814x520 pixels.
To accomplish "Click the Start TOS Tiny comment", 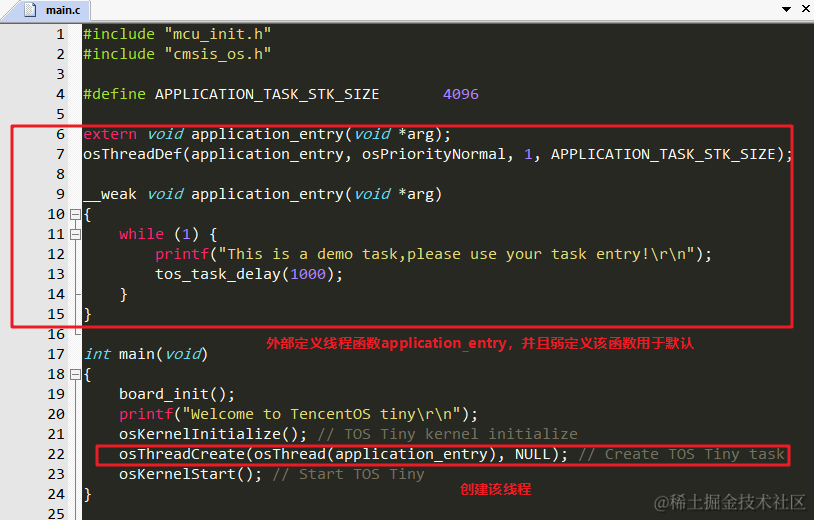I will [x=349, y=474].
